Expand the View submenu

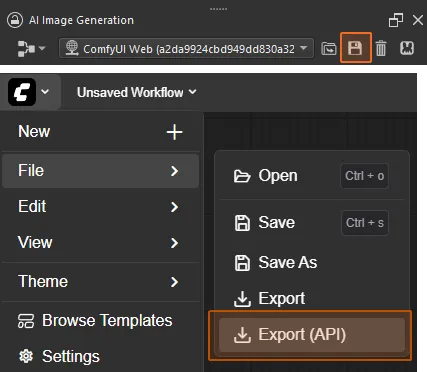[x=100, y=243]
